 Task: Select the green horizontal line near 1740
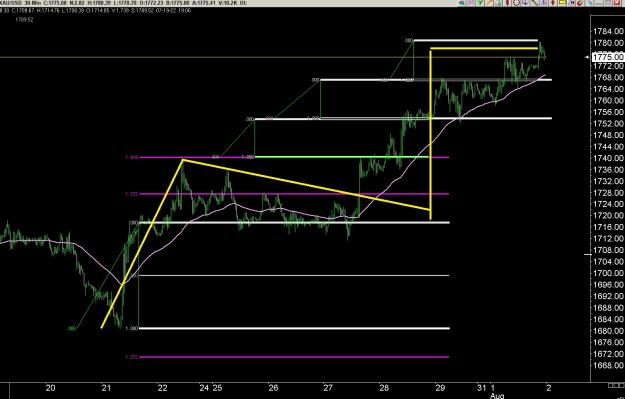point(342,157)
